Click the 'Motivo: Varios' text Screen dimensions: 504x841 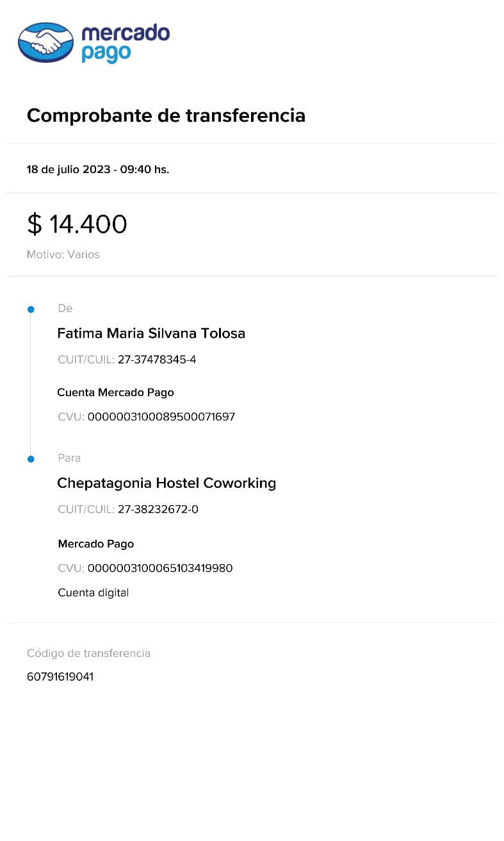(63, 254)
